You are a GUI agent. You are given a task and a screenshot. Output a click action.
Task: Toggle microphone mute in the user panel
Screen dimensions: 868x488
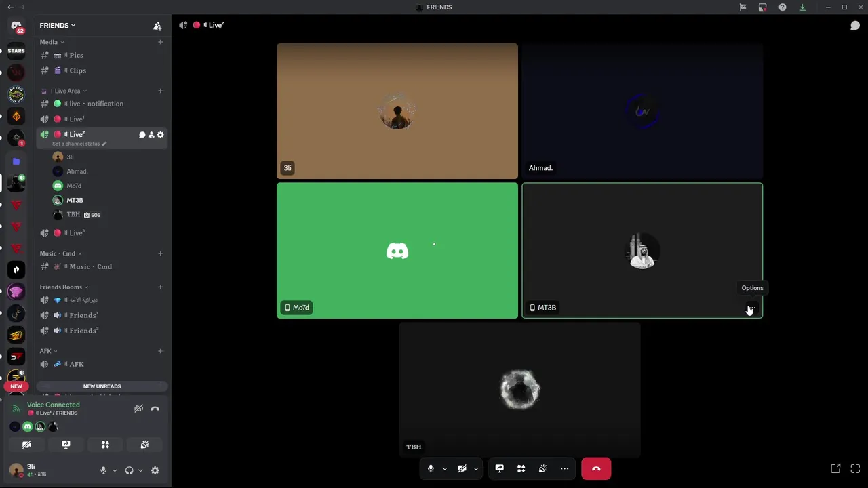coord(104,470)
